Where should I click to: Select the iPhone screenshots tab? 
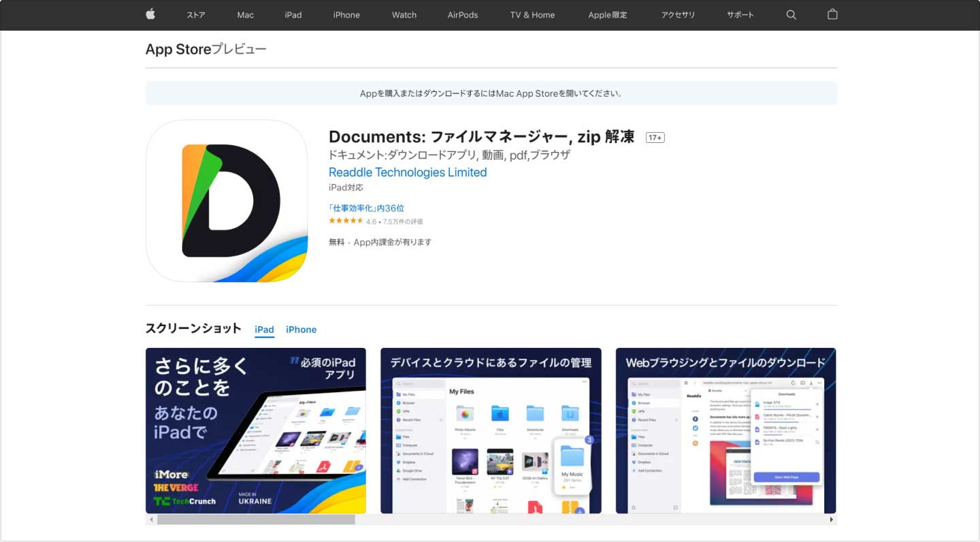[301, 330]
